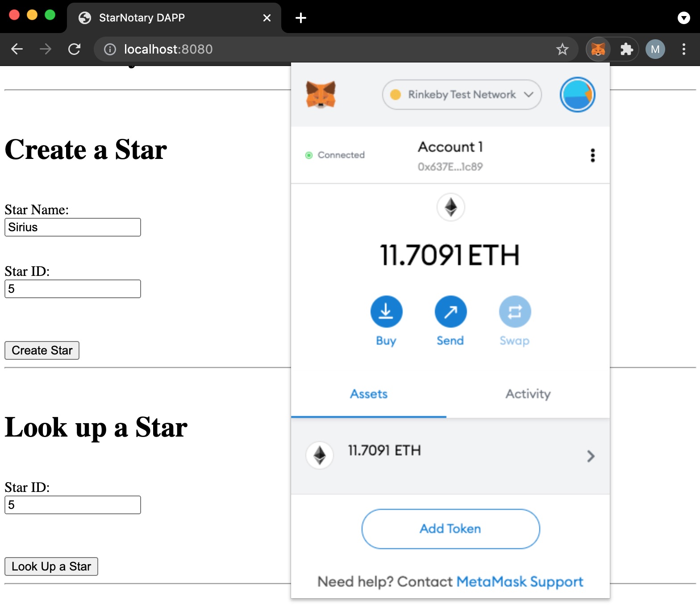This screenshot has width=700, height=608.
Task: Focus the Star ID field under Look up a Star
Action: 73,505
